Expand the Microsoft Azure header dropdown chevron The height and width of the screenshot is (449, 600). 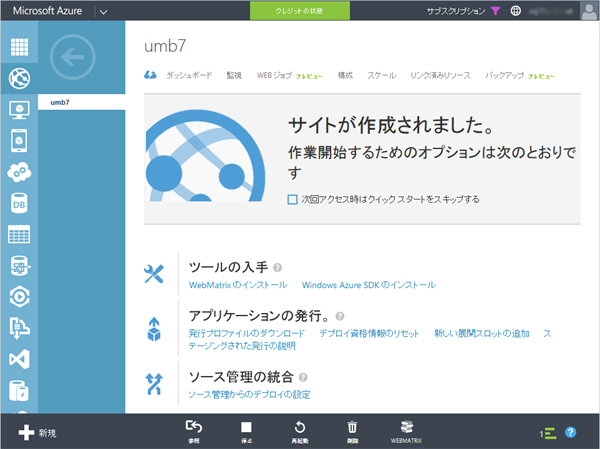click(103, 12)
